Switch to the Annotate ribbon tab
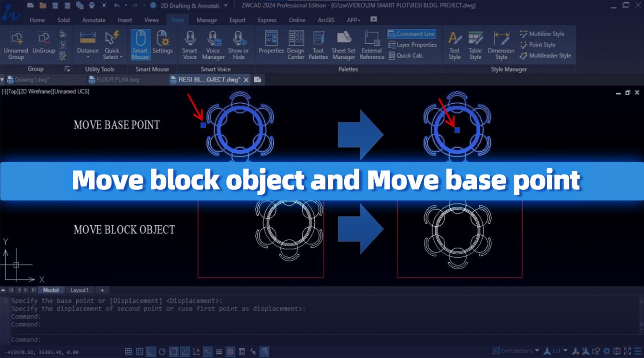The width and height of the screenshot is (644, 358). (x=93, y=20)
